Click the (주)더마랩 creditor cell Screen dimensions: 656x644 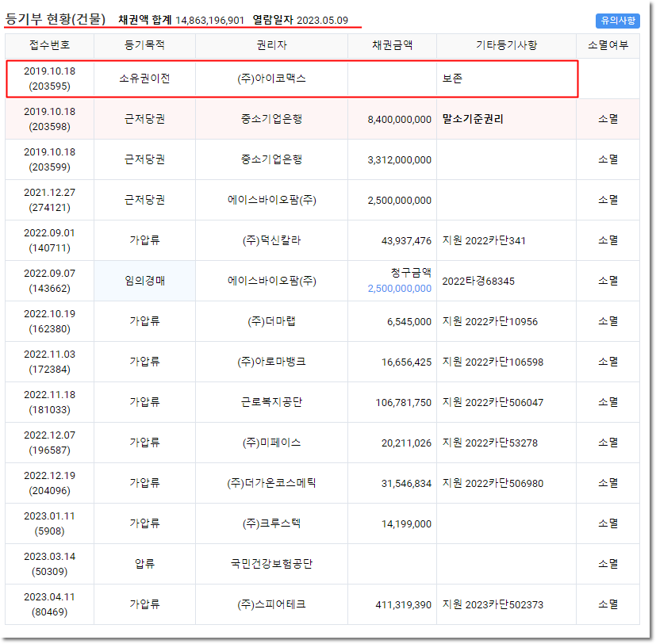[x=271, y=321]
